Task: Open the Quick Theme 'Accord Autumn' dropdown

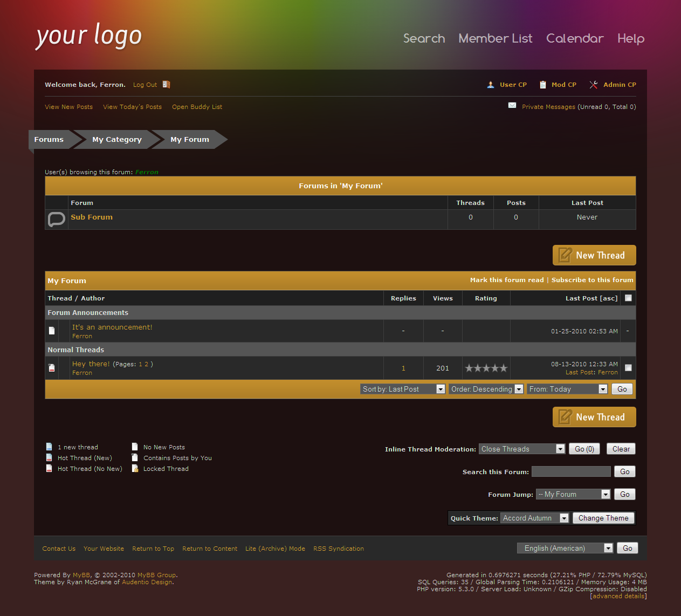Action: click(x=534, y=518)
